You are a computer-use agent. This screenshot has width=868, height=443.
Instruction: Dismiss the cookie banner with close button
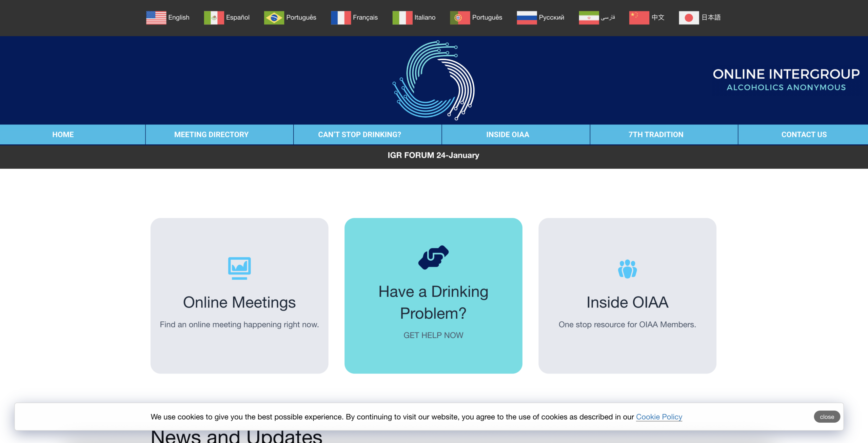click(x=827, y=417)
